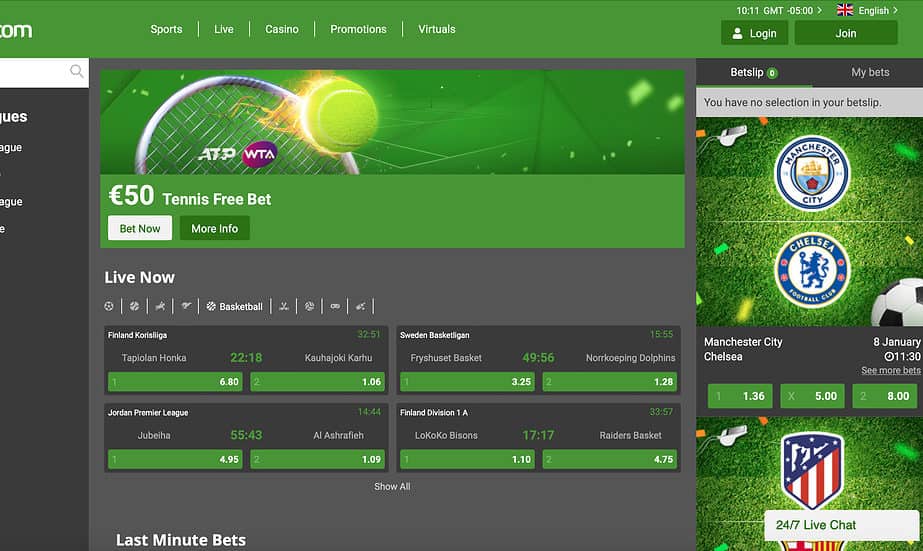Bet on Tapiolan Honka at odds 6.80
The height and width of the screenshot is (551, 923).
pos(175,381)
